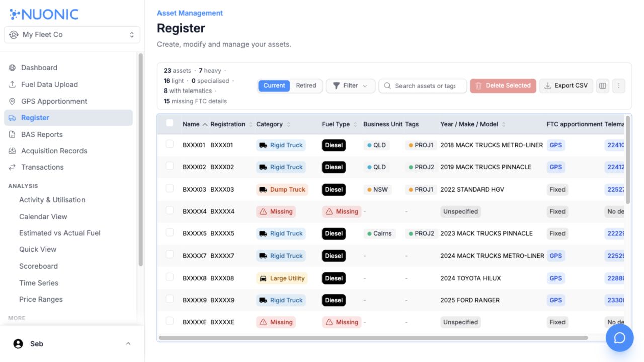Screen dimensions: 644x362
Task: Click the QLD business unit tag for BXXX01
Action: 377,145
